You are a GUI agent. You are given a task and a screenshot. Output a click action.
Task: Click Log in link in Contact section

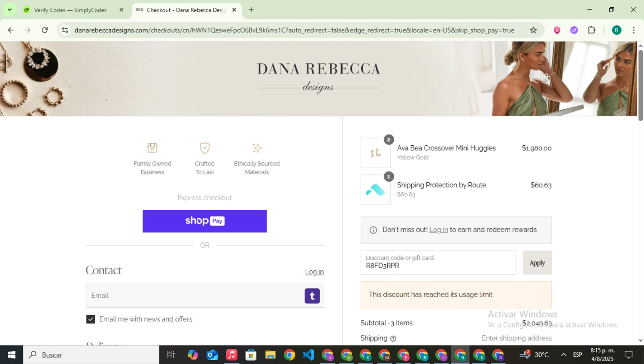[x=314, y=272]
